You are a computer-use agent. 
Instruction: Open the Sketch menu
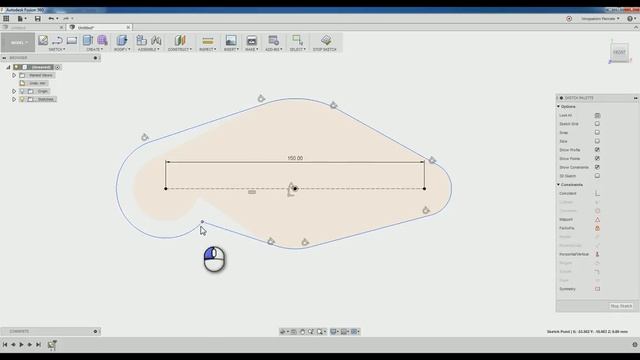point(57,49)
